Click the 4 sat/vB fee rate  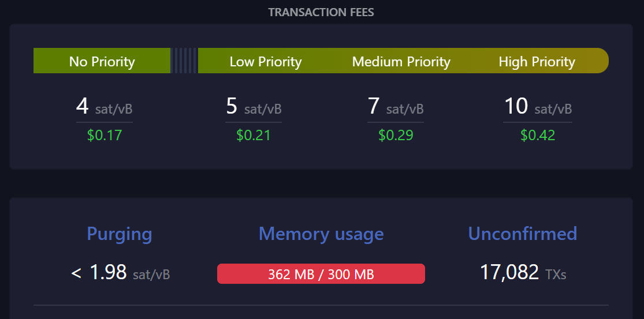click(x=104, y=108)
